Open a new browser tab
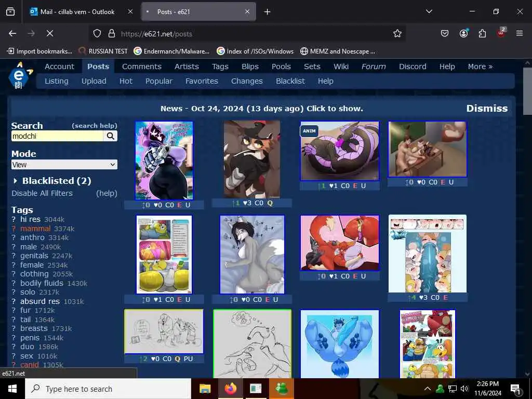 [268, 12]
